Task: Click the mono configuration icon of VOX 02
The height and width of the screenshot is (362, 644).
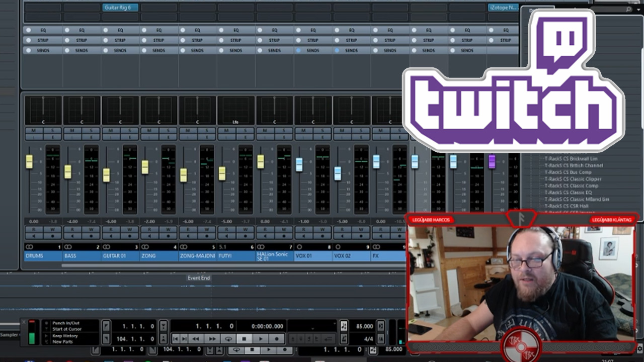Action: coord(338,247)
